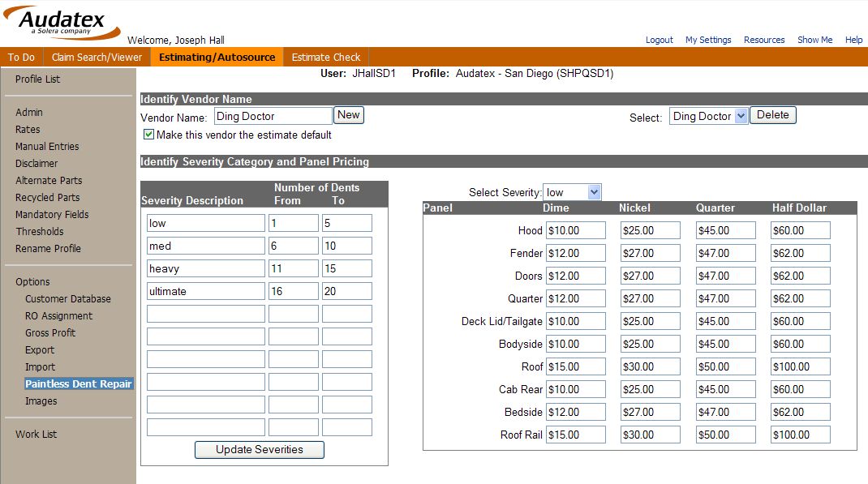
Task: Open the Admin sidebar item
Action: (28, 113)
